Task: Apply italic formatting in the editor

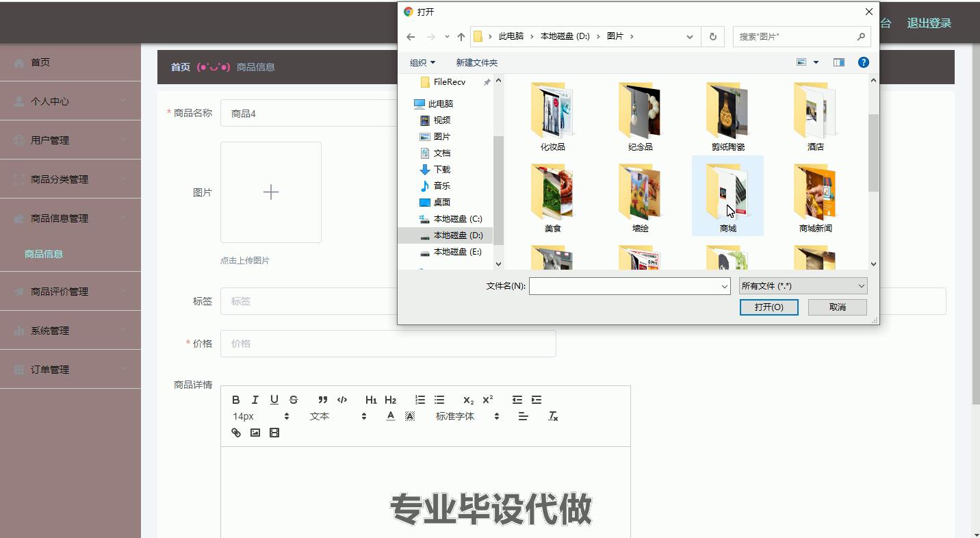Action: tap(255, 400)
